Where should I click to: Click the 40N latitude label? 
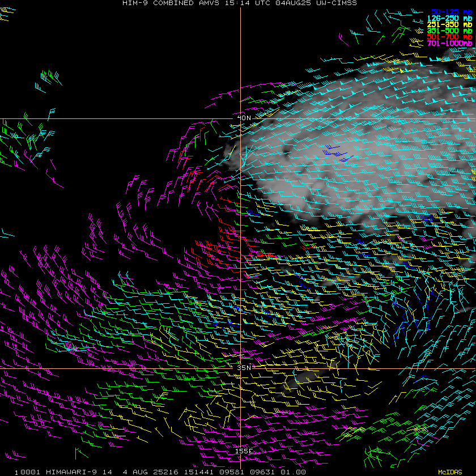(x=244, y=118)
